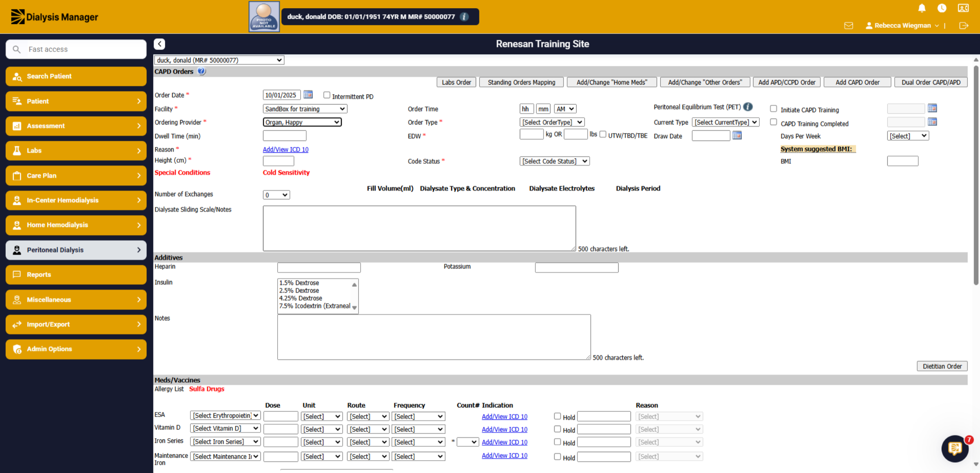980x473 pixels.
Task: Open the mail envelope icon
Action: point(849,26)
